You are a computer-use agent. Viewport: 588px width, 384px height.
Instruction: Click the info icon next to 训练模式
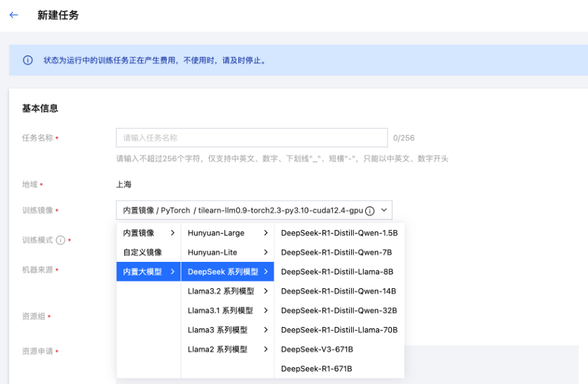click(60, 240)
